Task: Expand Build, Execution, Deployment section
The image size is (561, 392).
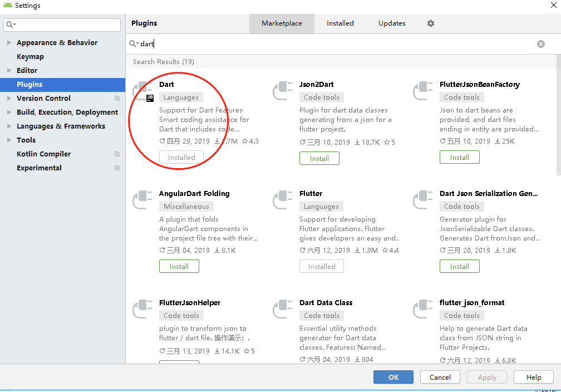Action: click(x=9, y=112)
